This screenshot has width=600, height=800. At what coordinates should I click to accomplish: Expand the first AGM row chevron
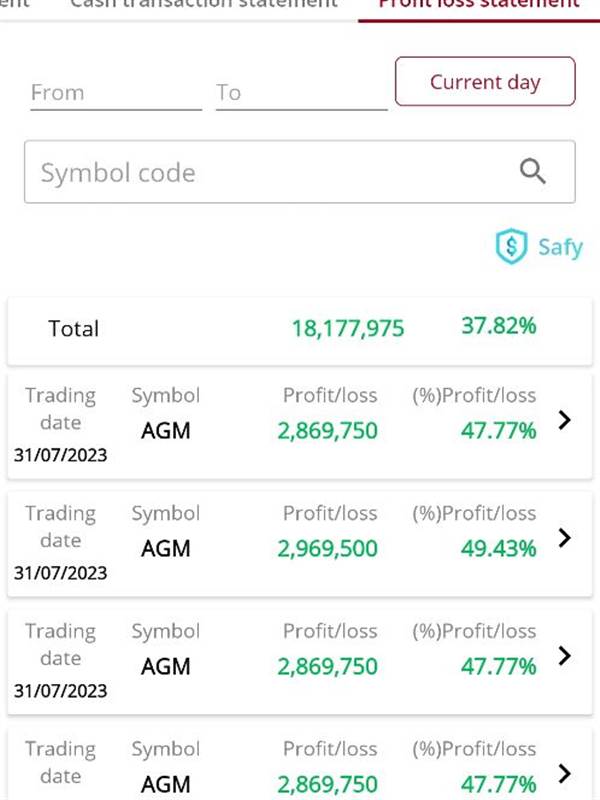[x=564, y=420]
